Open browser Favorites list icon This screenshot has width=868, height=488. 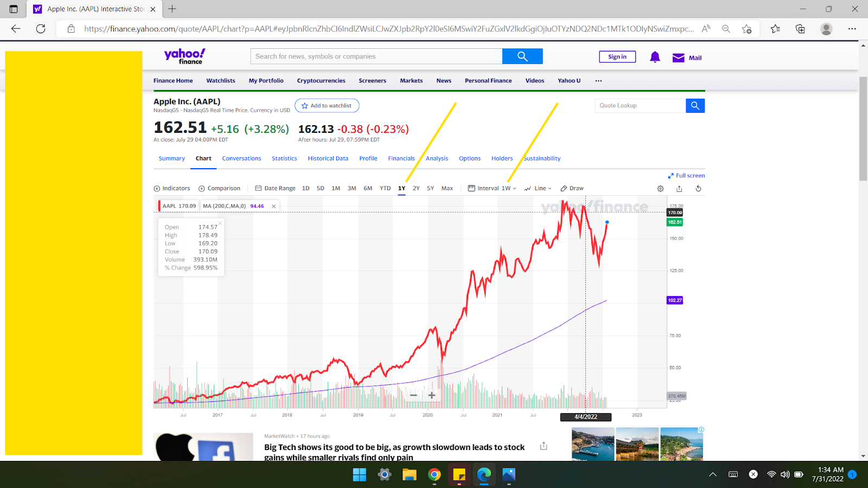pos(775,29)
